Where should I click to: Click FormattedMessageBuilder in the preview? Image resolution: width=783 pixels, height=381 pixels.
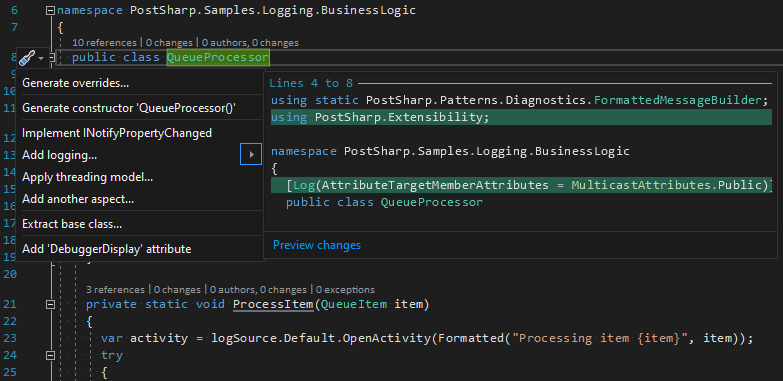[x=678, y=100]
